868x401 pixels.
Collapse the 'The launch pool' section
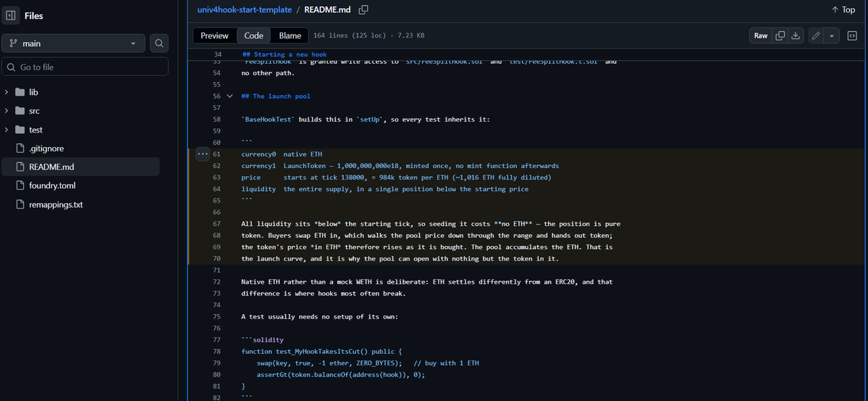point(229,96)
